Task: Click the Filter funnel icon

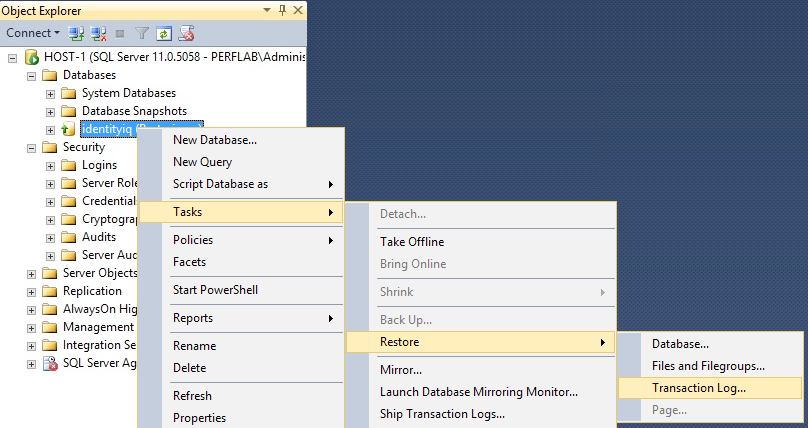Action: tap(142, 33)
